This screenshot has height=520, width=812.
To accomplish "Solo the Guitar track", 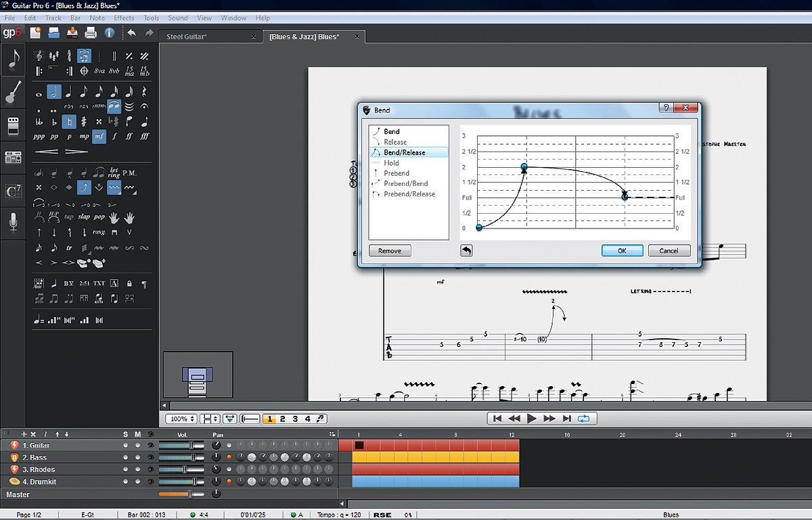I will [x=125, y=446].
